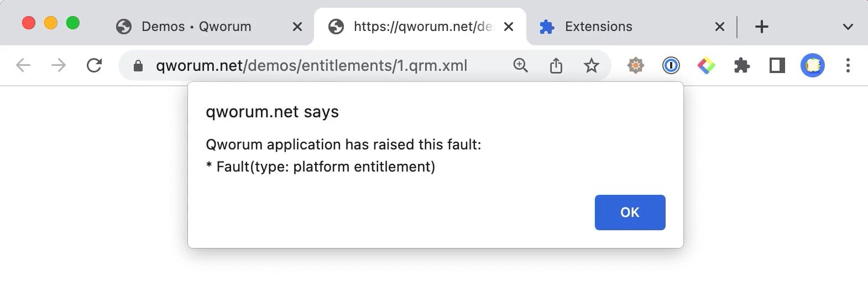Bookmark this page with the star icon
The image size is (868, 295).
(x=592, y=65)
